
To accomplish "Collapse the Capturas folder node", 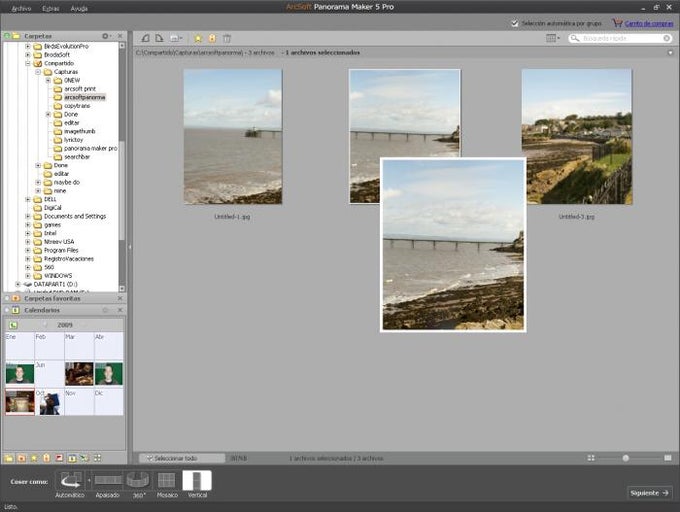I will (38, 72).
